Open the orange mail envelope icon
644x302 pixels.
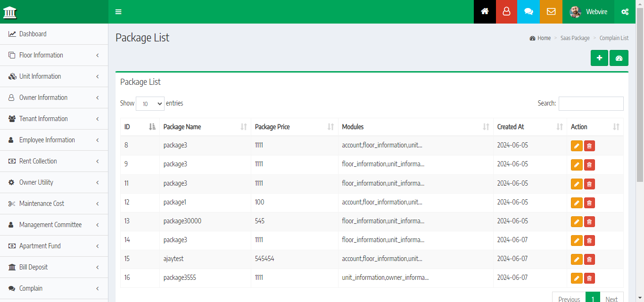551,12
